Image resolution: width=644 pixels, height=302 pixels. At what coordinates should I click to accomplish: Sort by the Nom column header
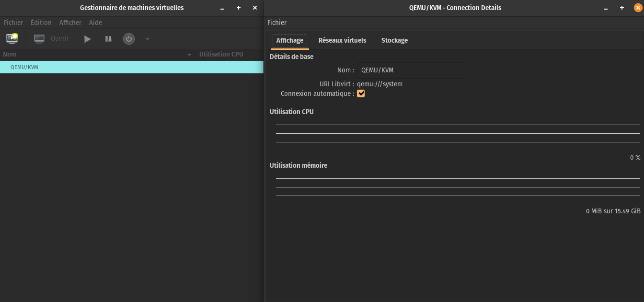[97, 55]
